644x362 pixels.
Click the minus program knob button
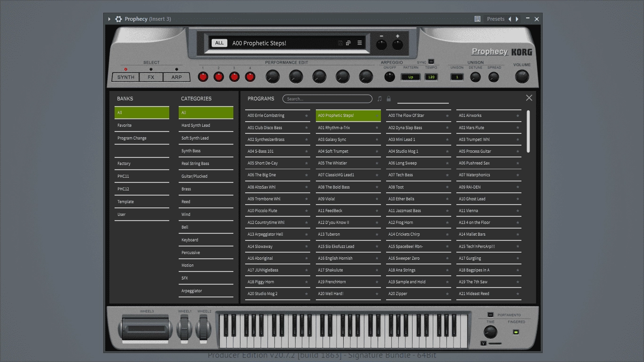381,45
